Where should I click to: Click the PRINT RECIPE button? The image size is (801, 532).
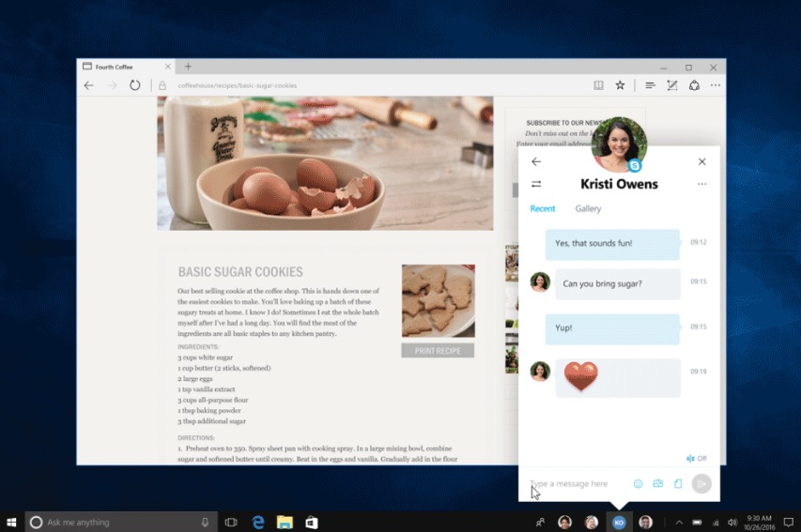point(438,351)
